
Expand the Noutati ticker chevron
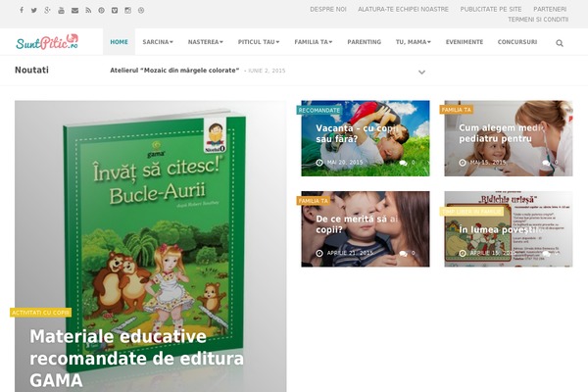click(x=421, y=72)
